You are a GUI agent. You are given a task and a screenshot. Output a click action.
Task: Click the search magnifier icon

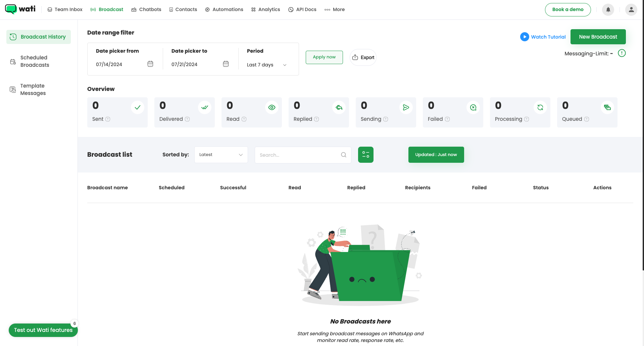[x=344, y=155]
